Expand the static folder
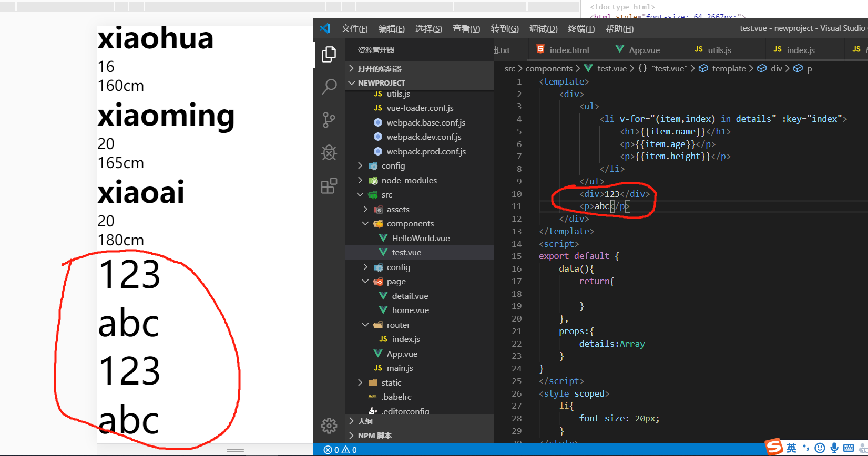The width and height of the screenshot is (868, 456). pos(420,382)
